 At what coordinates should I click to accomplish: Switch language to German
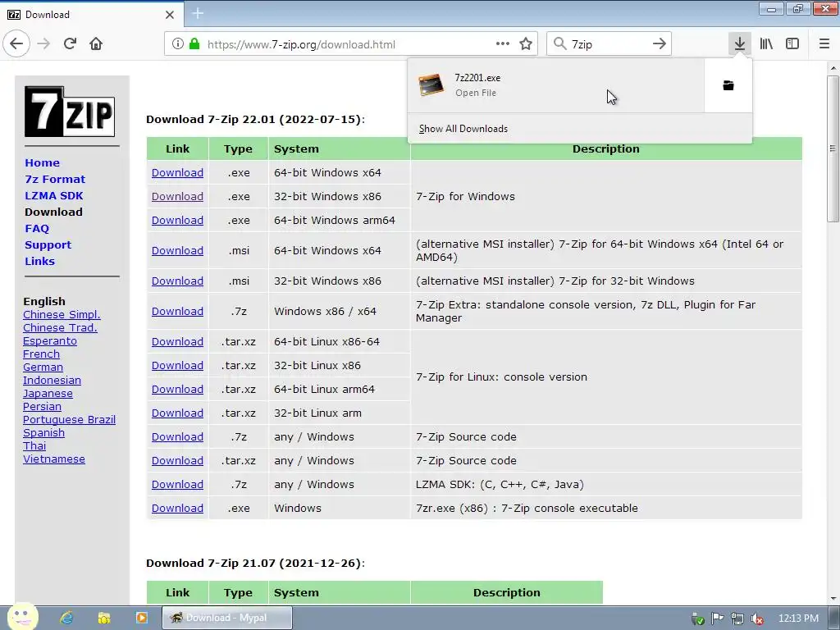[x=43, y=367]
